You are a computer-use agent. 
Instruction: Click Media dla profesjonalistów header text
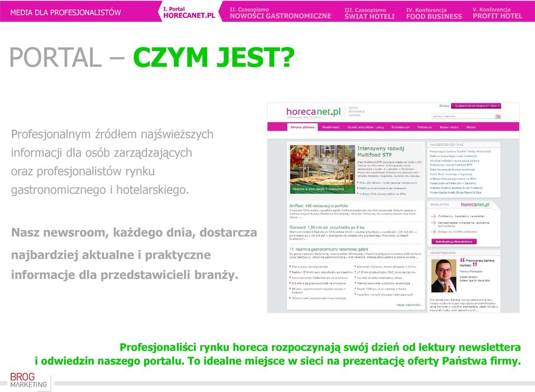pyautogui.click(x=66, y=13)
